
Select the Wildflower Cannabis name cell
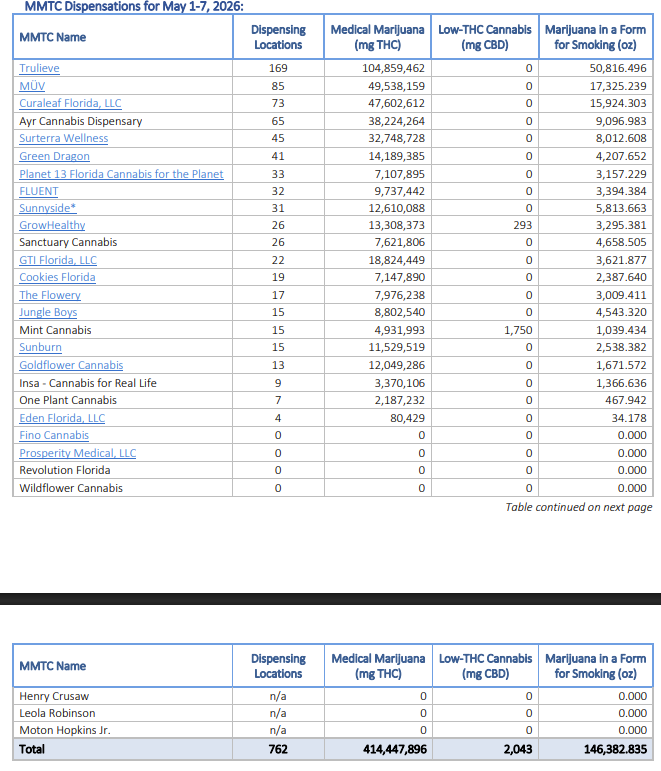pyautogui.click(x=123, y=488)
